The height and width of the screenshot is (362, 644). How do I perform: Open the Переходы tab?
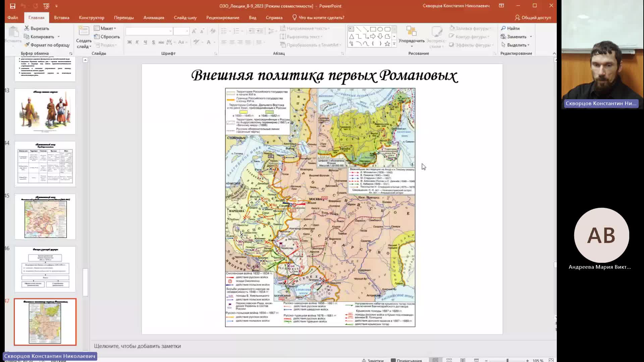124,17
